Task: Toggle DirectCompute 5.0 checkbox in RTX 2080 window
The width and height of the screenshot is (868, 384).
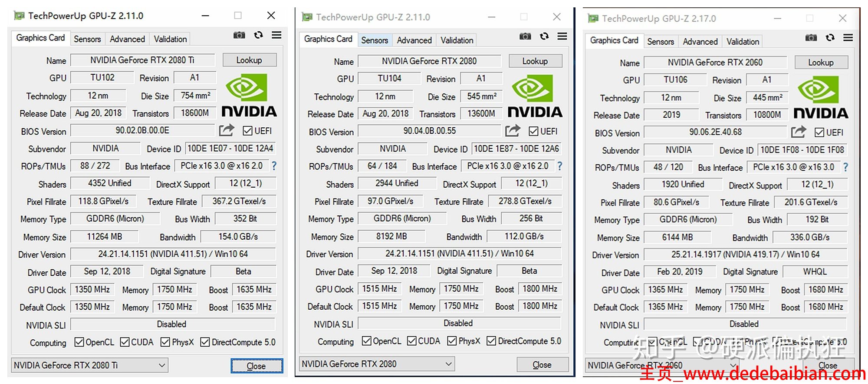Action: tap(491, 341)
